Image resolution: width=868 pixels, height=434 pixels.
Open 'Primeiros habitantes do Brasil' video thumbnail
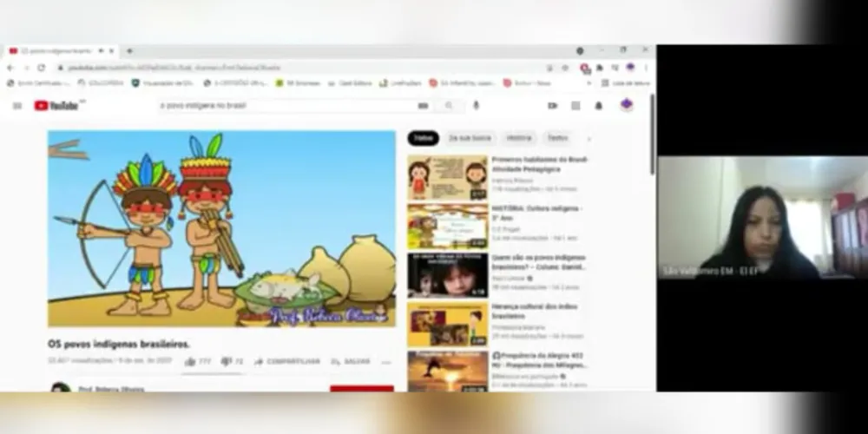448,178
